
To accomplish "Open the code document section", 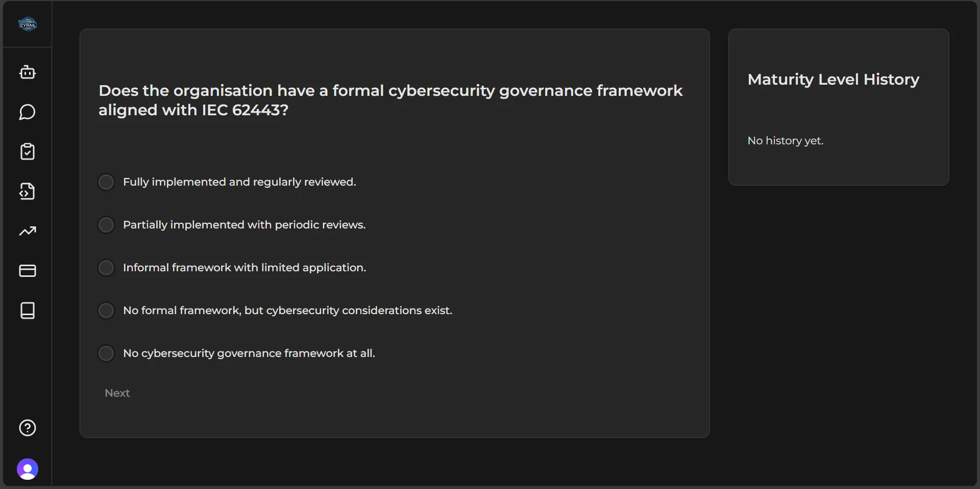I will coord(27,191).
